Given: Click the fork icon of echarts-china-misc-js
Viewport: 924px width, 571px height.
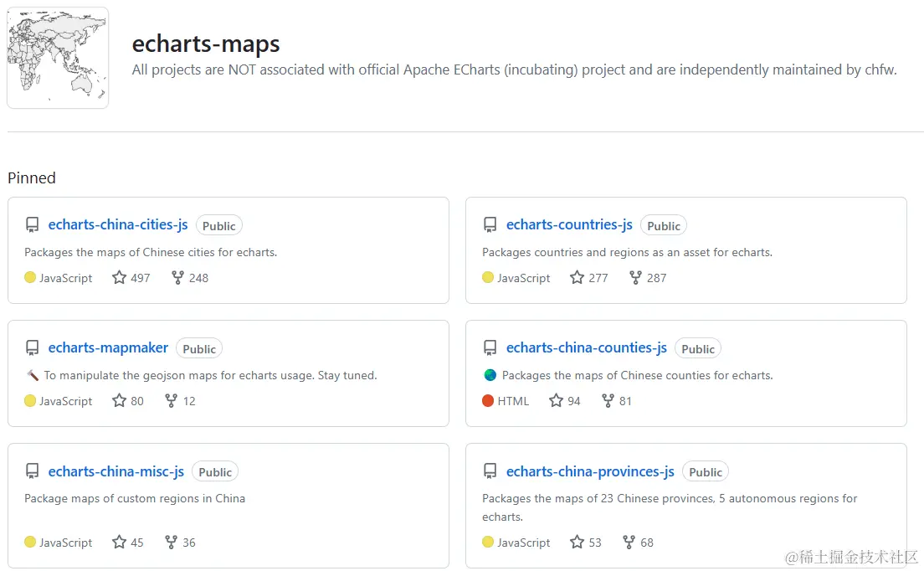Looking at the screenshot, I should (171, 543).
